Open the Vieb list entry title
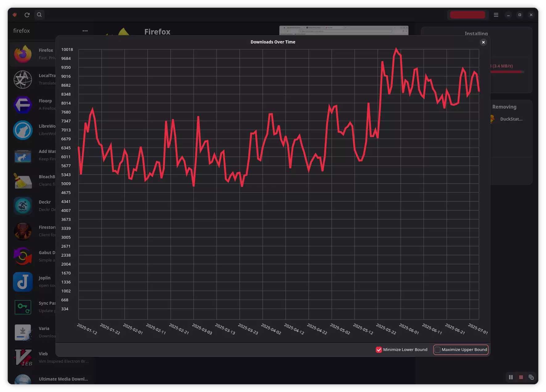Image resolution: width=546 pixels, height=392 pixels. point(43,354)
